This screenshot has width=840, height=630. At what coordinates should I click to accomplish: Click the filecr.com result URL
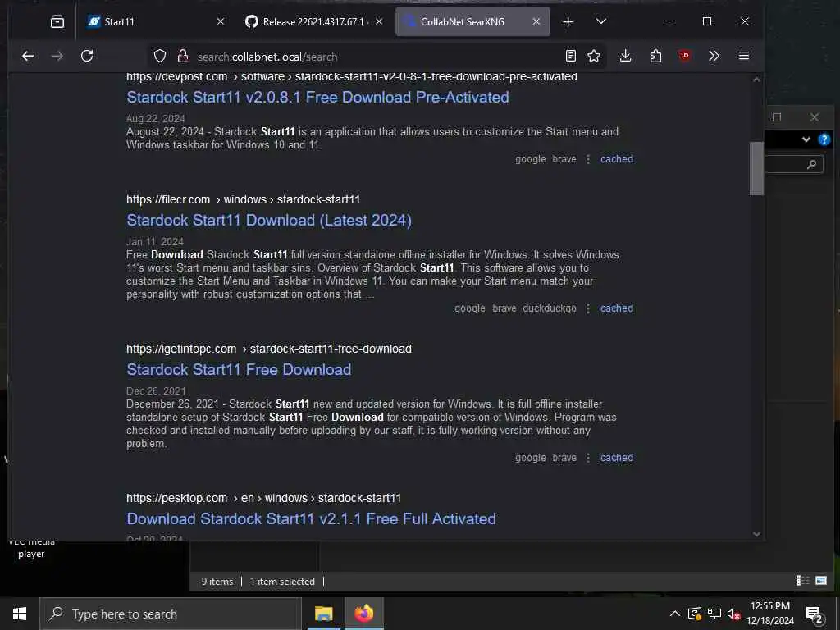pos(243,199)
